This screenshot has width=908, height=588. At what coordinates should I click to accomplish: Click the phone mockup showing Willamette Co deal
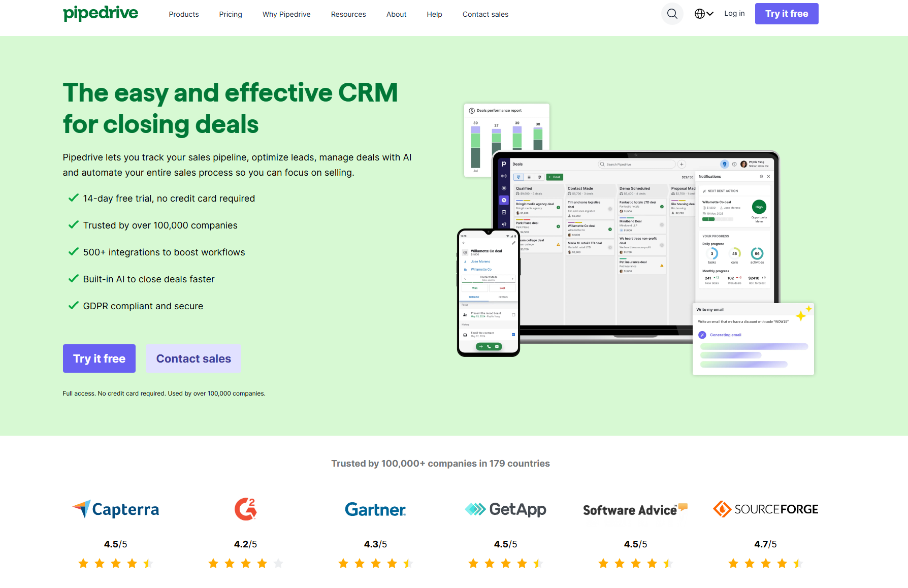tap(489, 292)
